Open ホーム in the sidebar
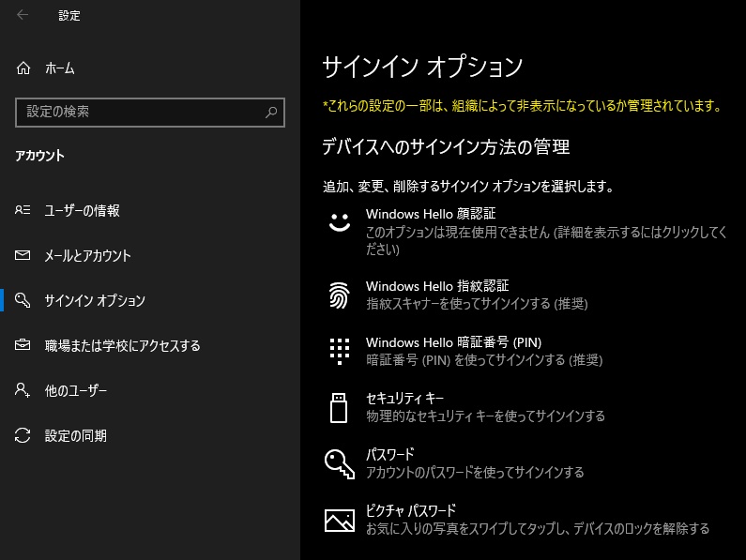Image resolution: width=746 pixels, height=560 pixels. pos(150,68)
